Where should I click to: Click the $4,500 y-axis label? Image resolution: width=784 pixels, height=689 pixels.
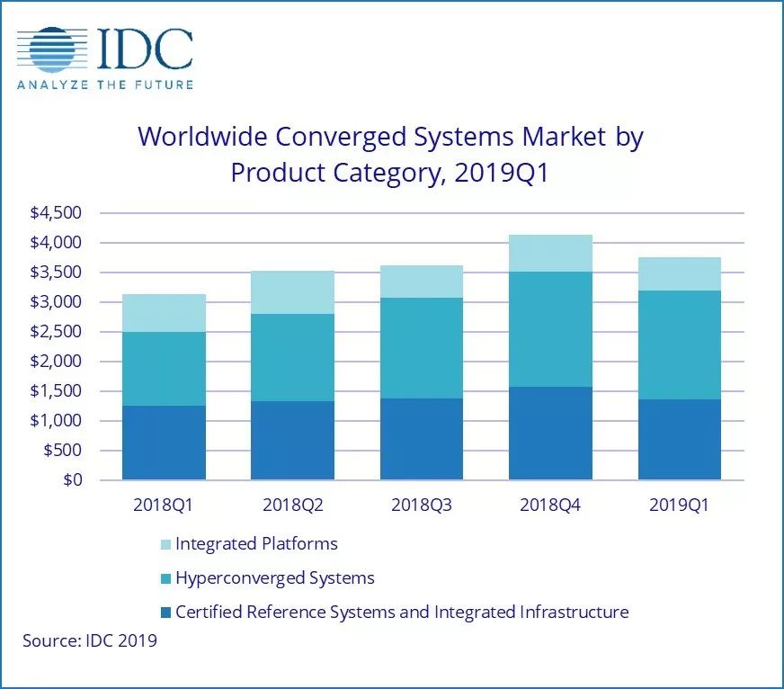(x=56, y=212)
